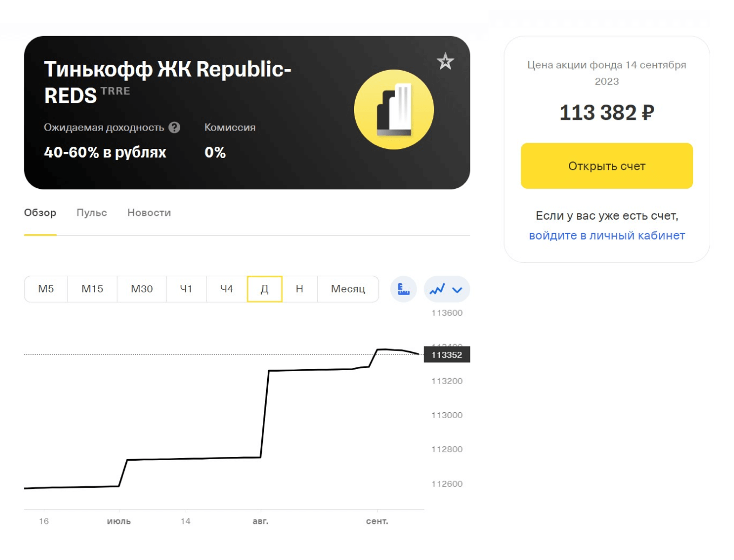
Task: Choose the Ч4 four-hour interval
Action: (x=227, y=289)
